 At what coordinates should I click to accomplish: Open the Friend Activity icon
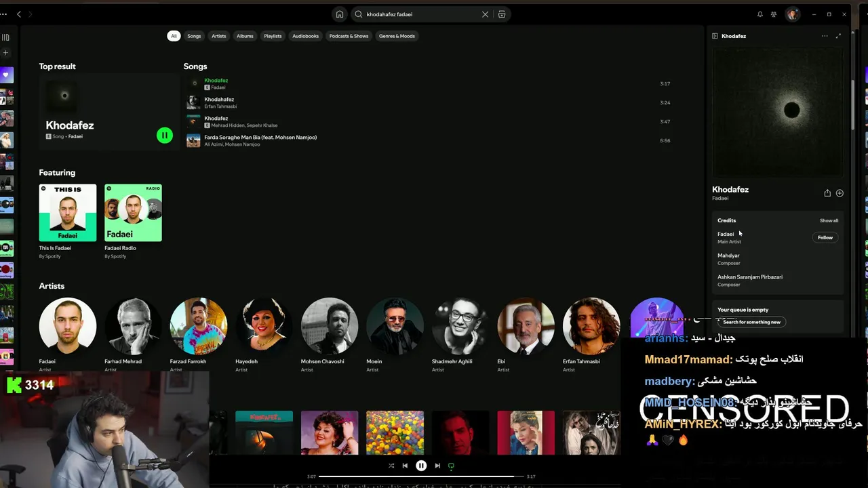tap(774, 14)
